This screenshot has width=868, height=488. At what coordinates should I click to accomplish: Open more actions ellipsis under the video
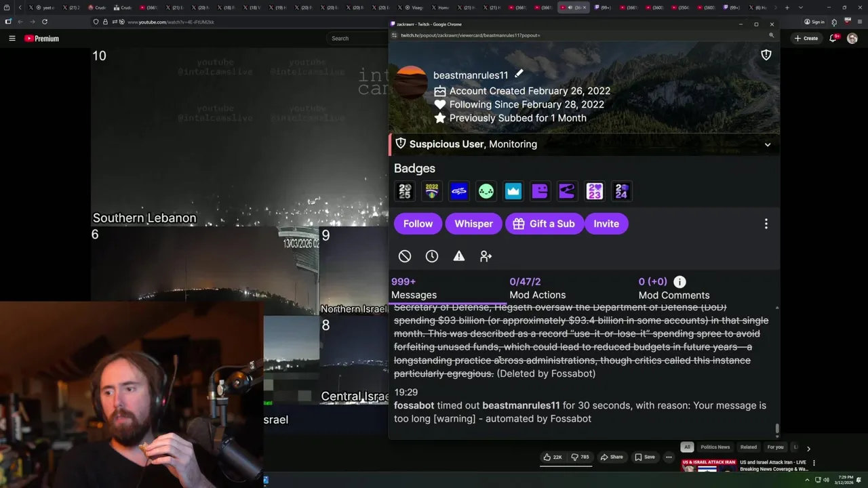click(669, 457)
